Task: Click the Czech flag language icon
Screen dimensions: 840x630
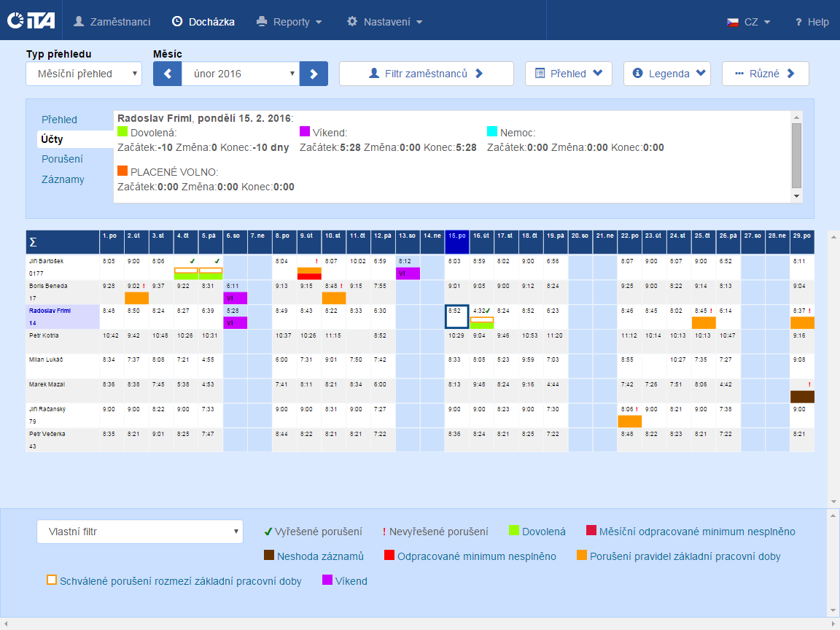Action: coord(733,22)
